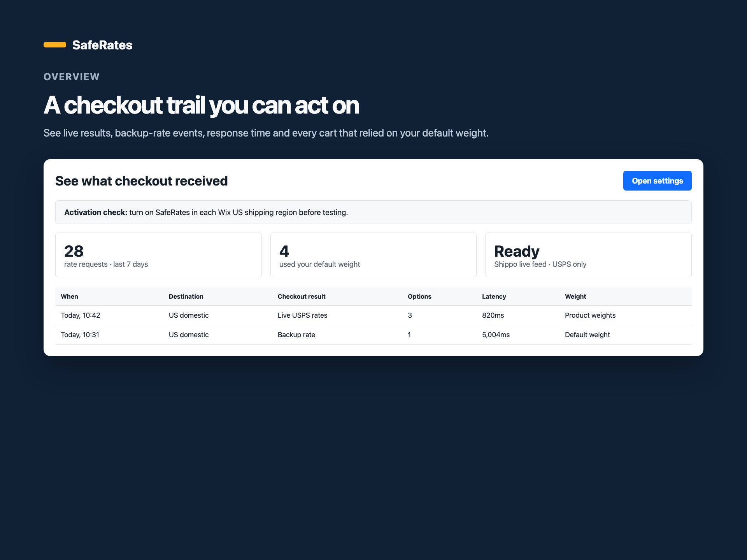Sort by the Latency column header
Viewport: 747px width, 560px height.
click(494, 296)
